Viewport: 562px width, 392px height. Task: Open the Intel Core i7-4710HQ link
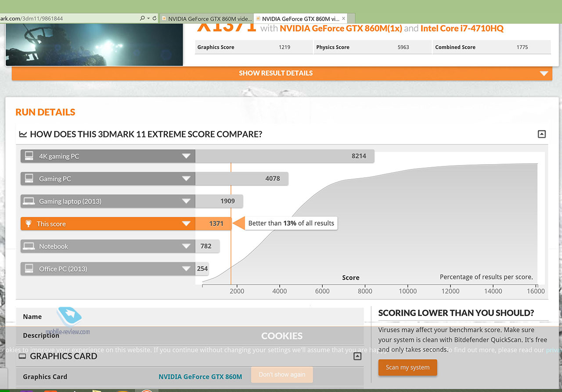click(462, 29)
